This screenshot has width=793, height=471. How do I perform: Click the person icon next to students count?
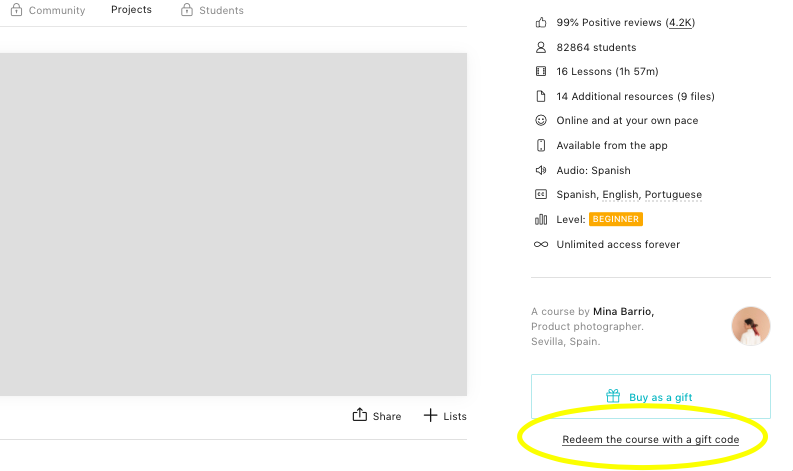click(x=541, y=47)
